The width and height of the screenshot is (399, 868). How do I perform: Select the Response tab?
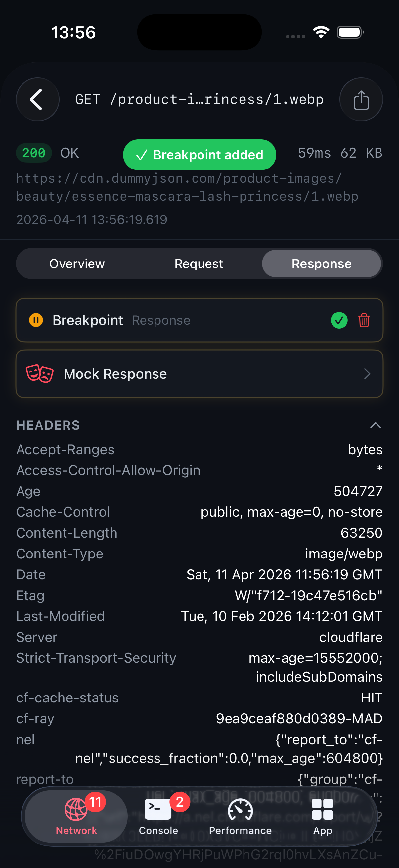322,264
